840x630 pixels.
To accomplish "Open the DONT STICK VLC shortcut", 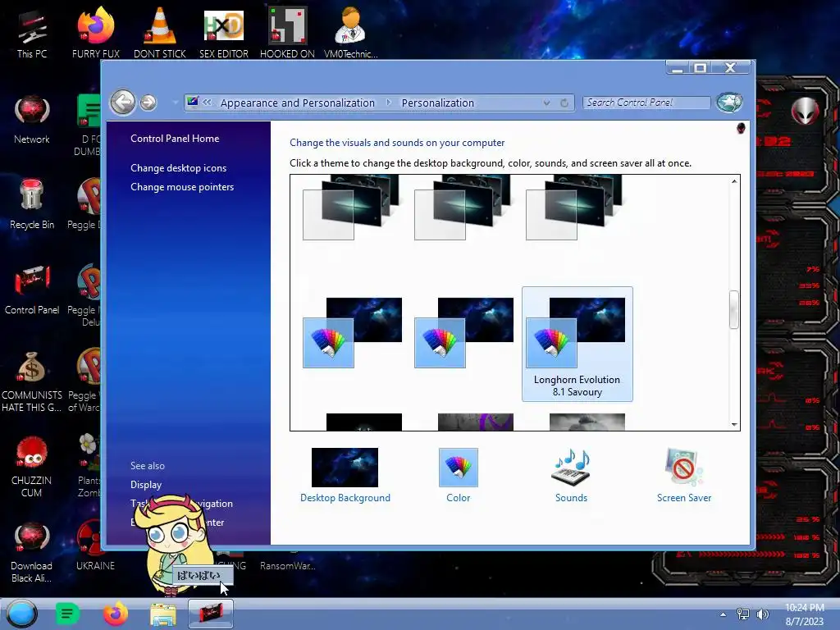I will pyautogui.click(x=160, y=33).
